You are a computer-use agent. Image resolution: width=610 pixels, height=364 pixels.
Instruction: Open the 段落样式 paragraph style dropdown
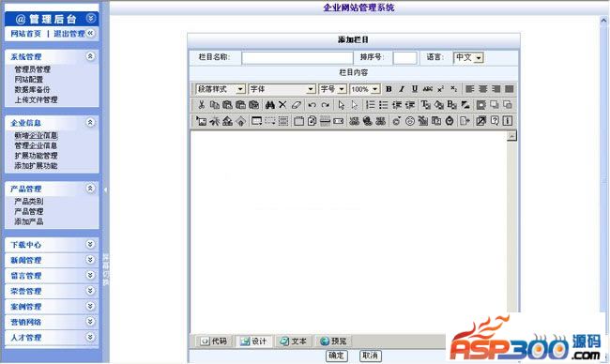coord(221,89)
